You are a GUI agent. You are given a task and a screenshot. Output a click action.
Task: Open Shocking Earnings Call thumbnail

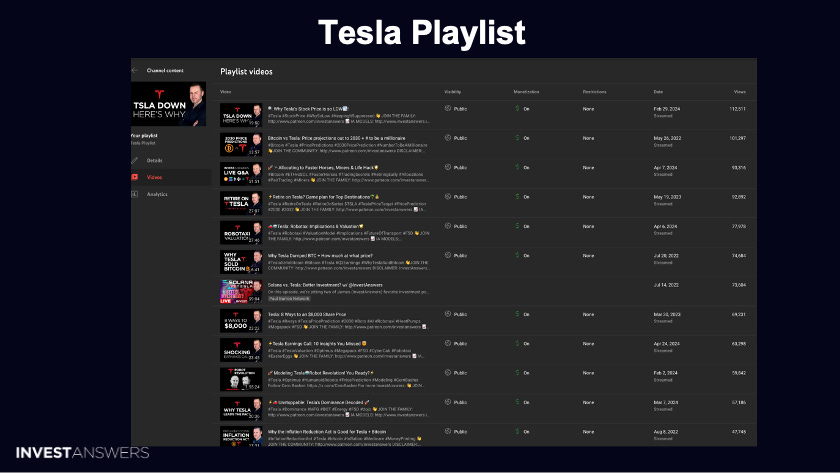[241, 350]
